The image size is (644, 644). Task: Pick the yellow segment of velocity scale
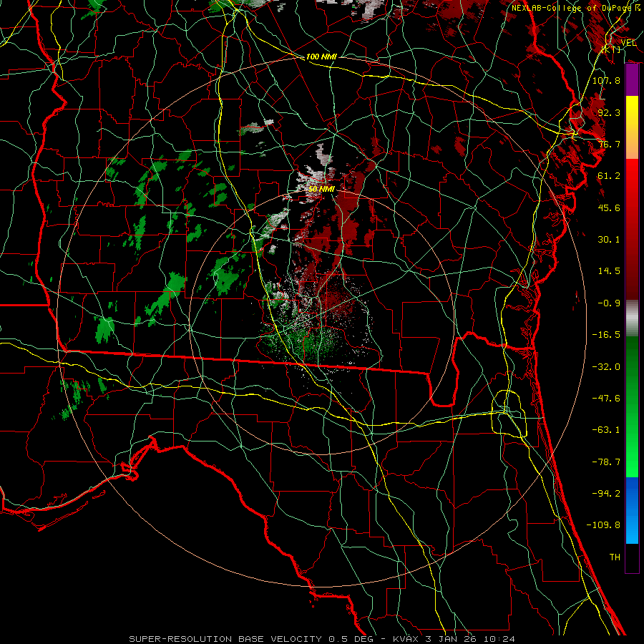pyautogui.click(x=632, y=112)
